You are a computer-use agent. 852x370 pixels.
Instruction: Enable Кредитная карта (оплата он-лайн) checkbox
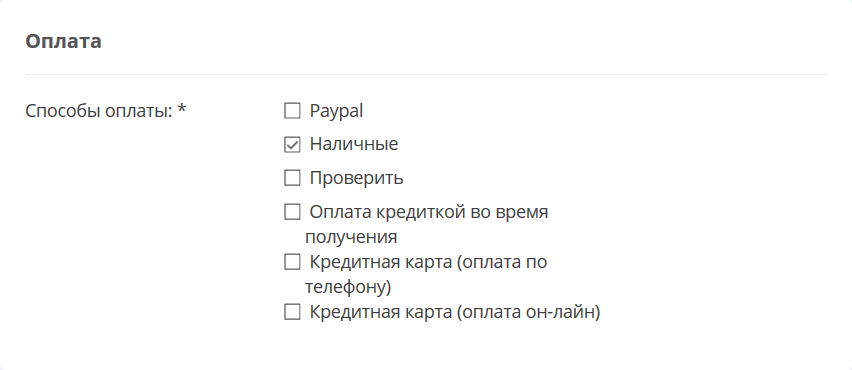tap(292, 312)
